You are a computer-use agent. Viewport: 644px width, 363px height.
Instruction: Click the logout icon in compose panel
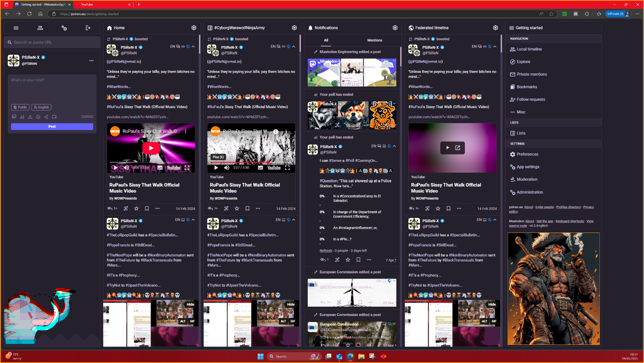(x=88, y=28)
